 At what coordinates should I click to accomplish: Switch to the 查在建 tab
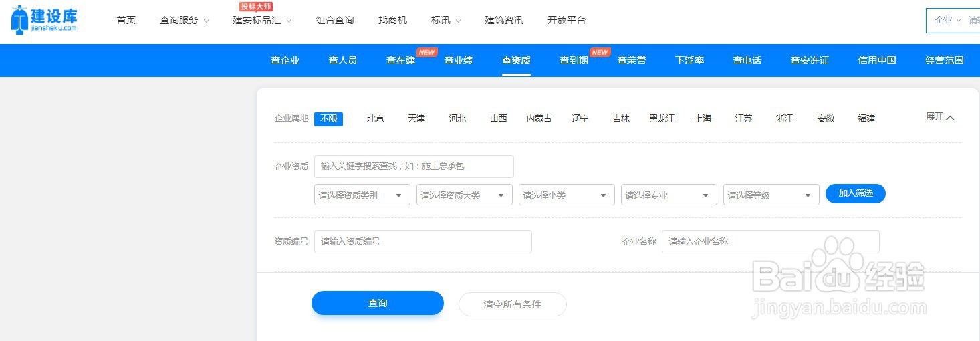[x=400, y=60]
